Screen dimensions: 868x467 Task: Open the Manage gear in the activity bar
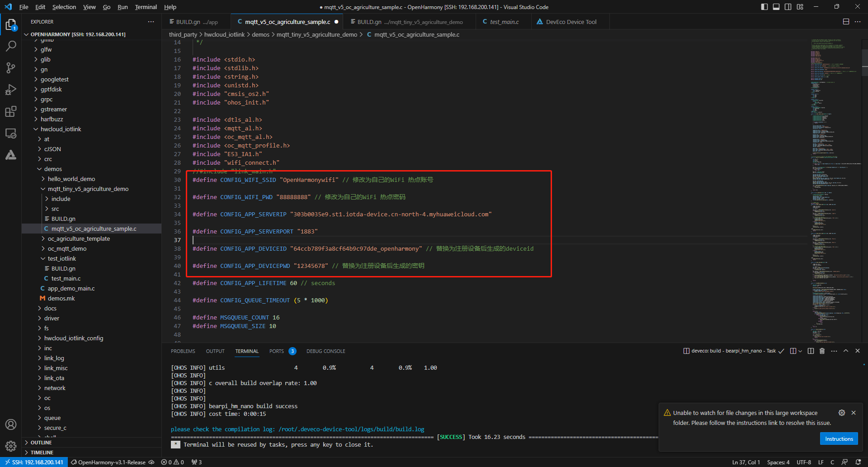11,446
